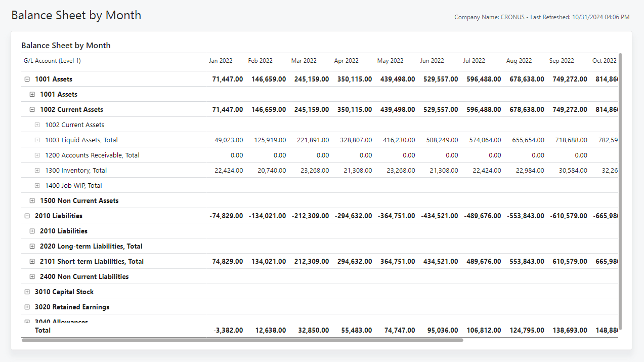Collapse the 1001 Assets parent row

point(27,79)
